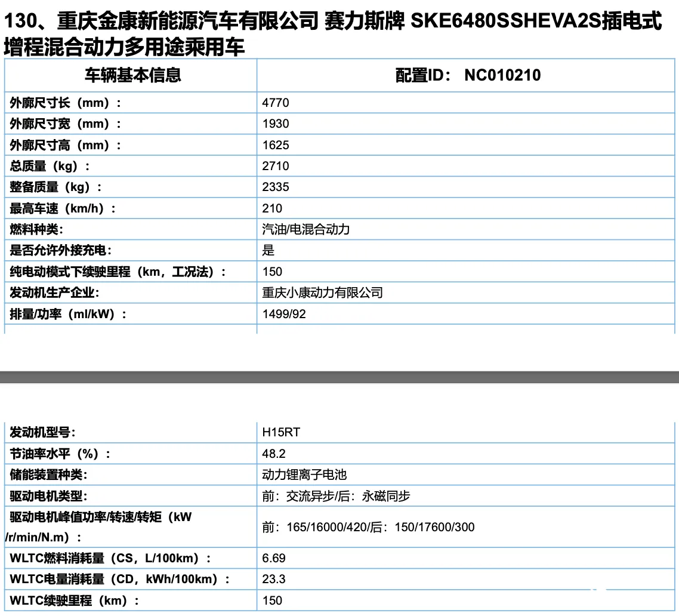Select the "储能装置种类" label
Viewport: 679px width, 616px height.
(48, 475)
